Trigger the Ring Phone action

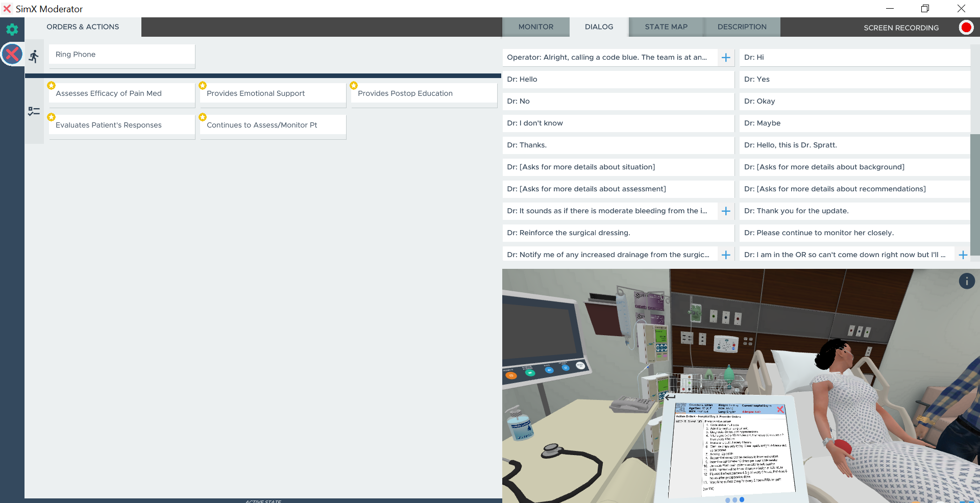click(x=121, y=55)
